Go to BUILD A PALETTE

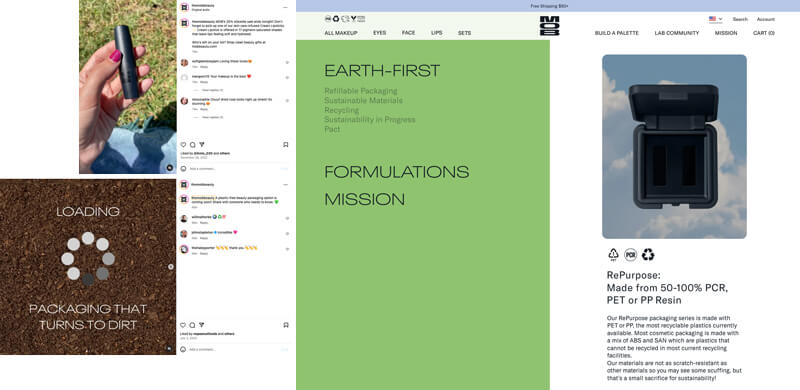click(616, 33)
